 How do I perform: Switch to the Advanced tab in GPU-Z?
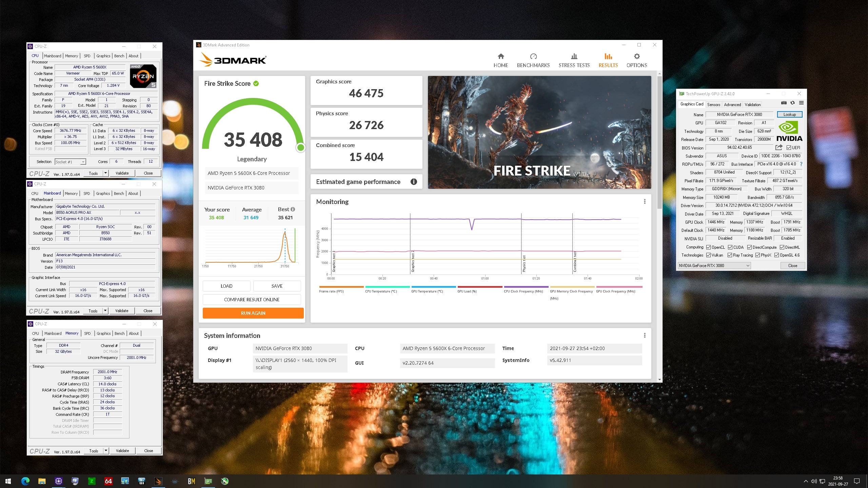(x=732, y=105)
